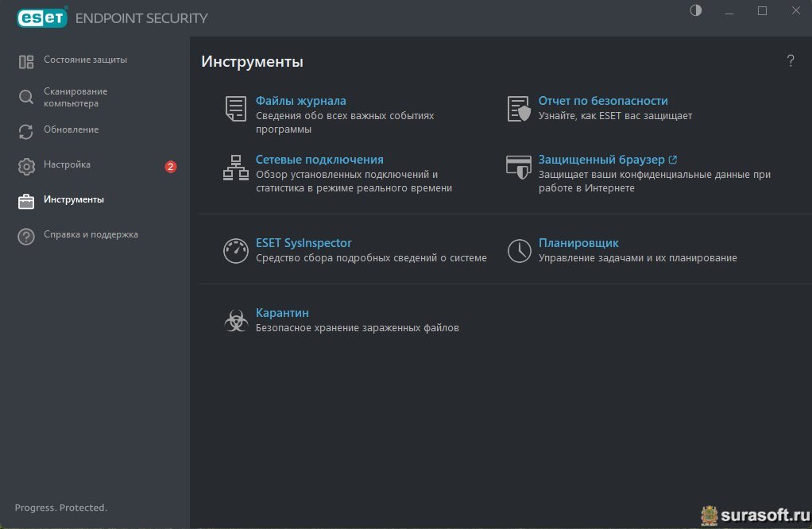Click the Secured browser card icon
The image size is (812, 529).
click(519, 167)
